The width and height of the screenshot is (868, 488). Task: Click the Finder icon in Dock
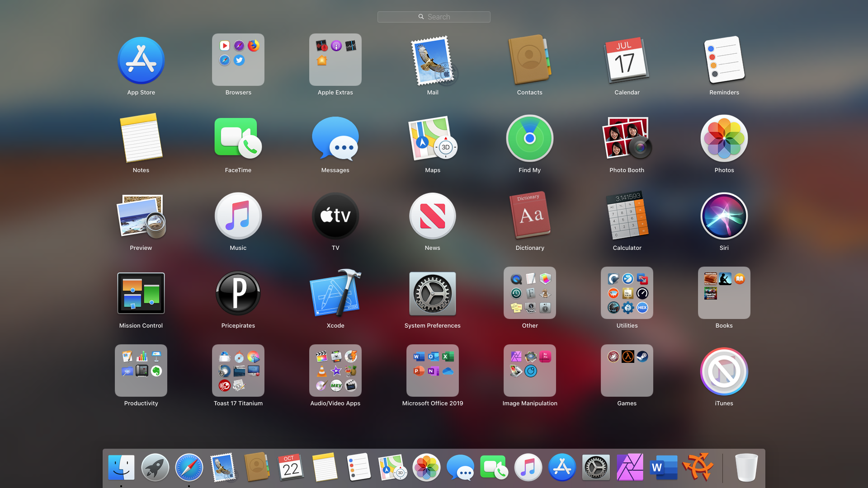tap(121, 467)
